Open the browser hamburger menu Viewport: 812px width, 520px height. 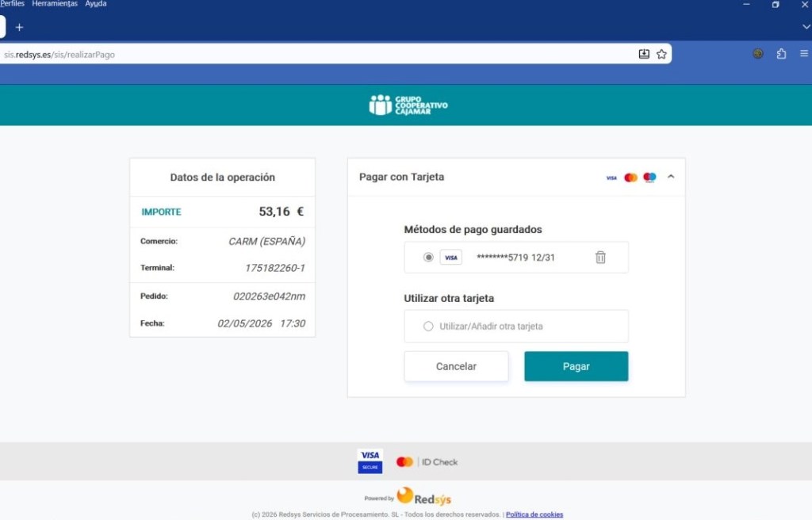[x=804, y=53]
